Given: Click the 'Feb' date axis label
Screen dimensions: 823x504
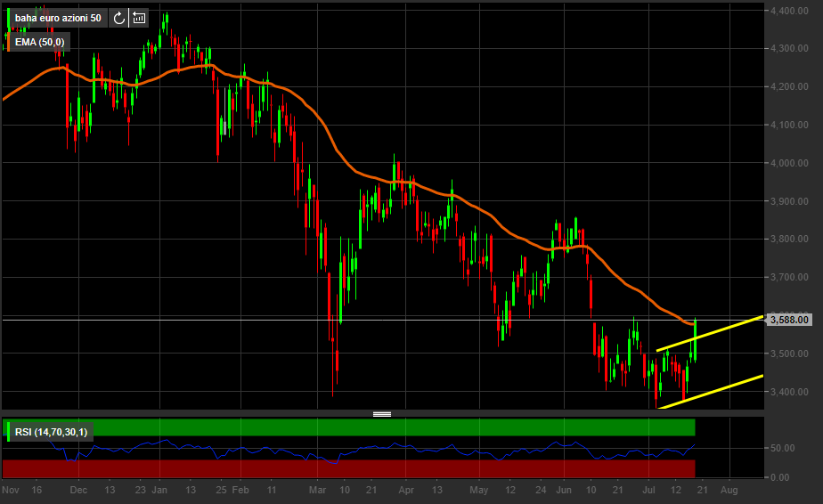Looking at the screenshot, I should (240, 491).
